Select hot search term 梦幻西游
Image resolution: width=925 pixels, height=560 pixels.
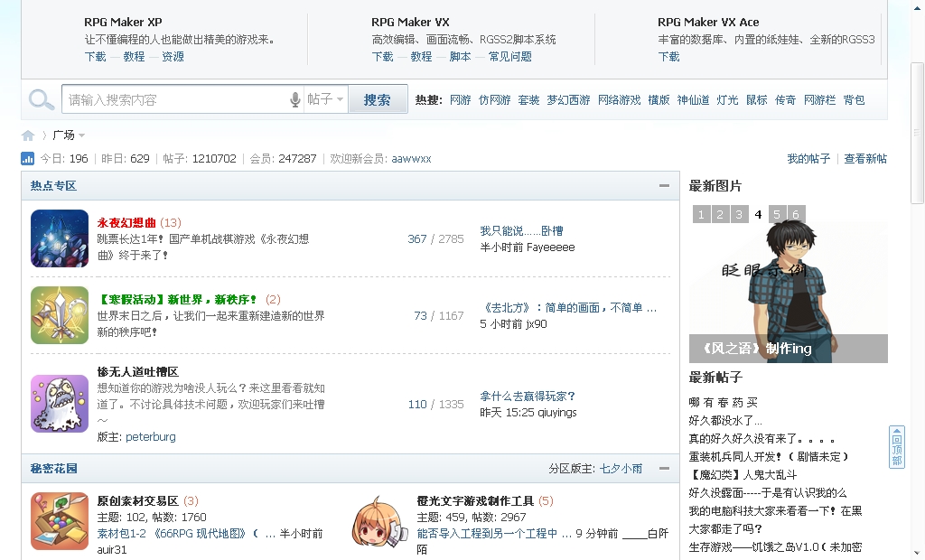point(569,99)
